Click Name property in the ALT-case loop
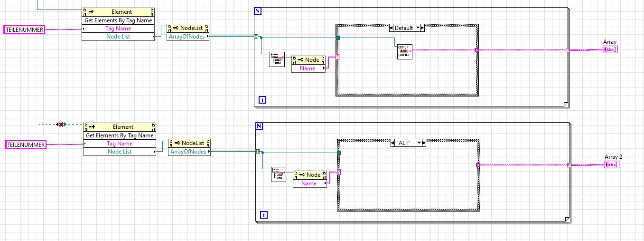 tap(310, 183)
